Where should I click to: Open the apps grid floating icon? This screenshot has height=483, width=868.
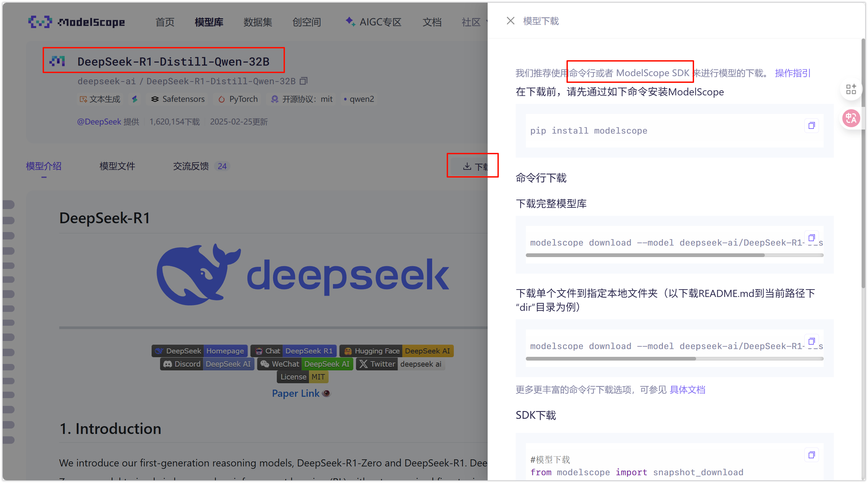(x=851, y=89)
